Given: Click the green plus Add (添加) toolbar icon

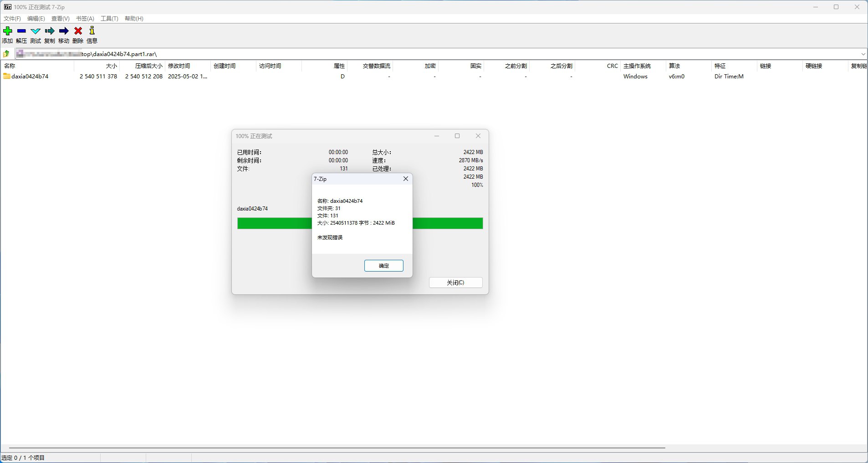Looking at the screenshot, I should click(x=8, y=31).
